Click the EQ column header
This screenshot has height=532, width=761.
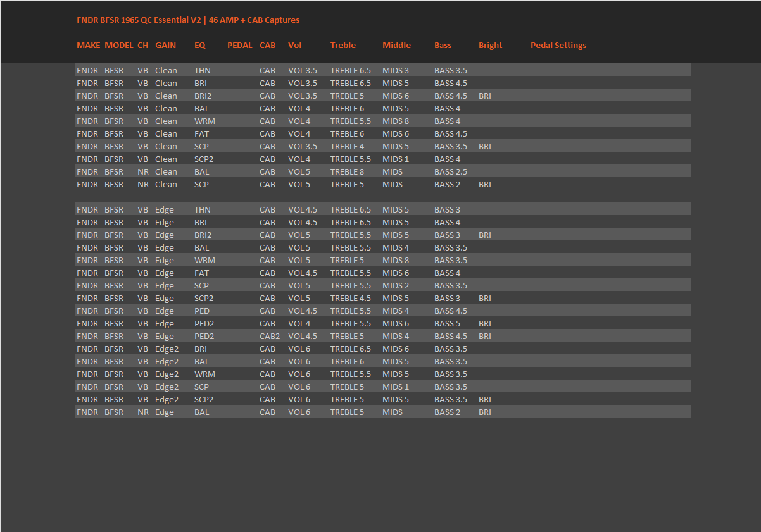[x=199, y=46]
